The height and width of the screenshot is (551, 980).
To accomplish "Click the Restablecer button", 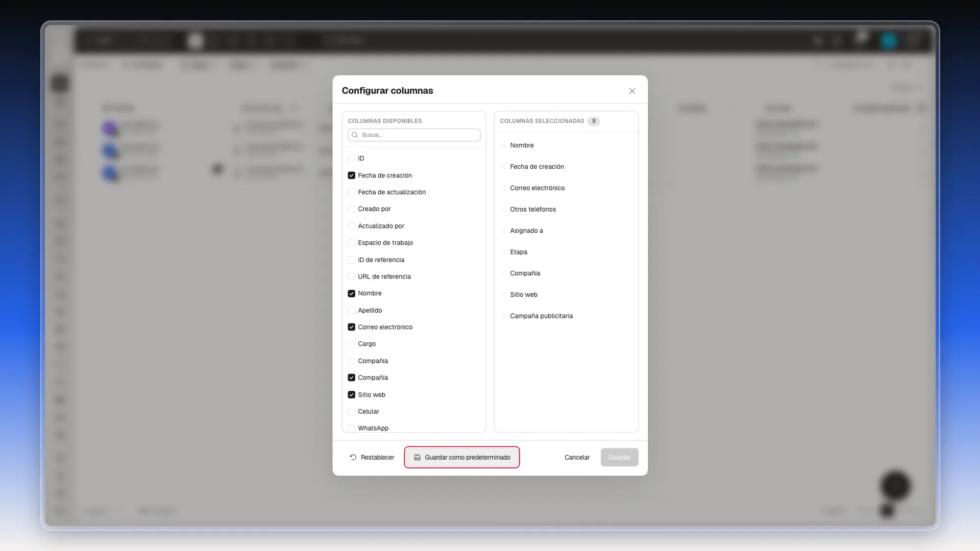I will tap(372, 458).
